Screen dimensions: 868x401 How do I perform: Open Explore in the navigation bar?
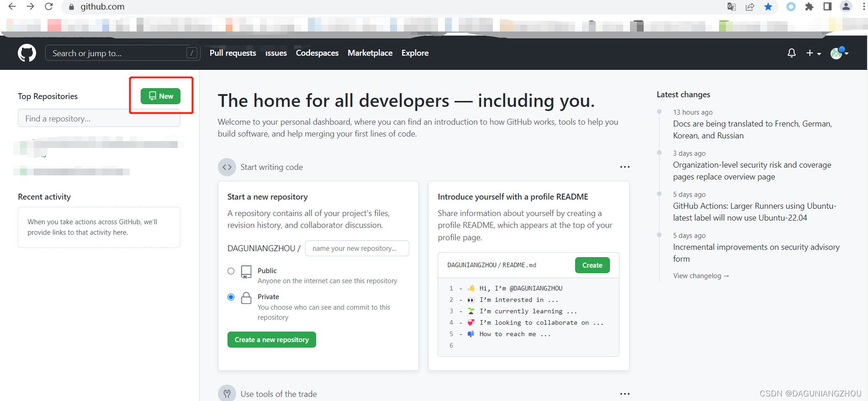tap(415, 53)
